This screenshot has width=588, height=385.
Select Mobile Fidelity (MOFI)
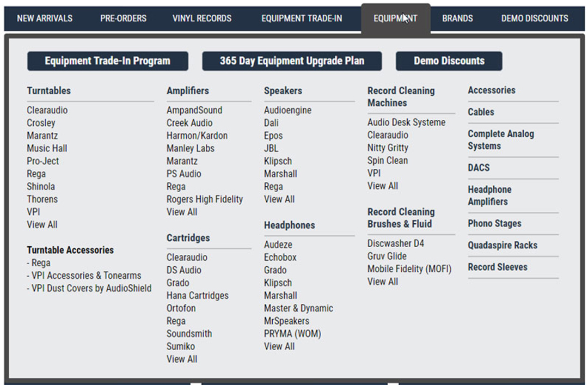(409, 269)
